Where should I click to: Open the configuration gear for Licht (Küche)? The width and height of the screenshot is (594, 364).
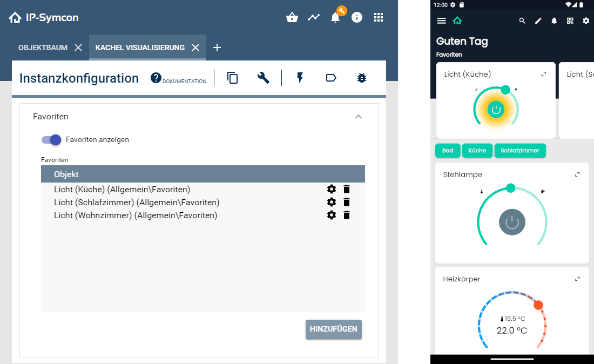[x=331, y=189]
